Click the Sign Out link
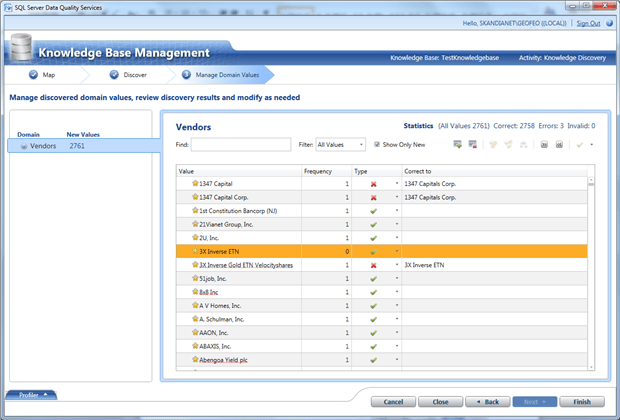This screenshot has width=620, height=420. pyautogui.click(x=588, y=23)
